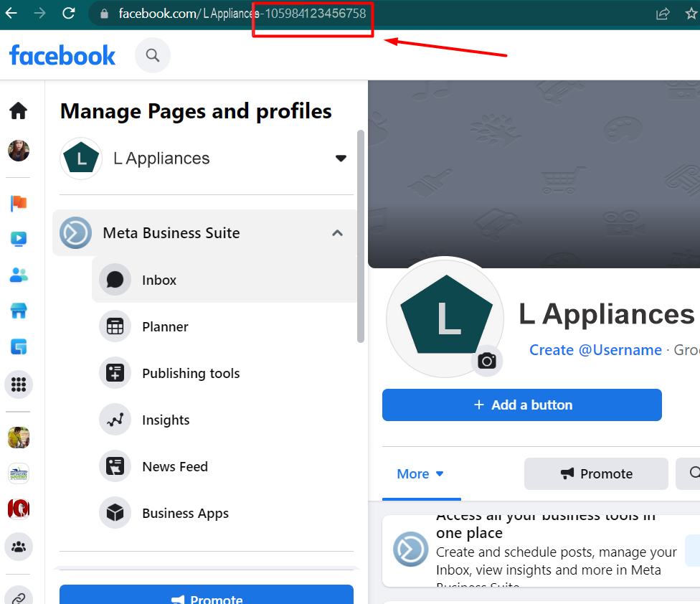Click the Create @Username link
Image resolution: width=700 pixels, height=604 pixels.
pos(595,350)
